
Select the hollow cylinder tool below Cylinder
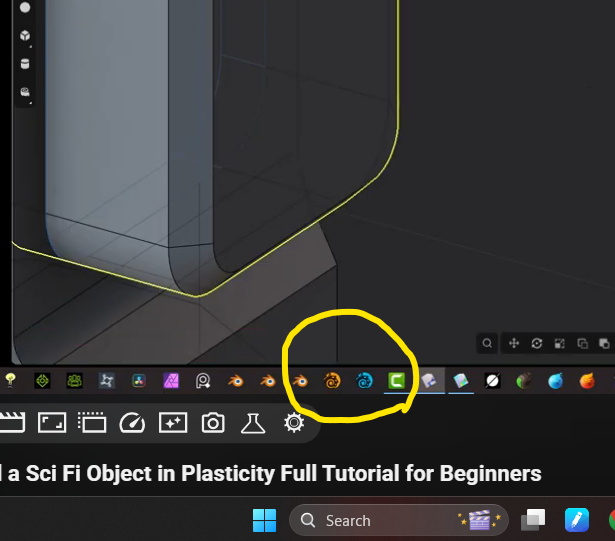click(x=25, y=92)
